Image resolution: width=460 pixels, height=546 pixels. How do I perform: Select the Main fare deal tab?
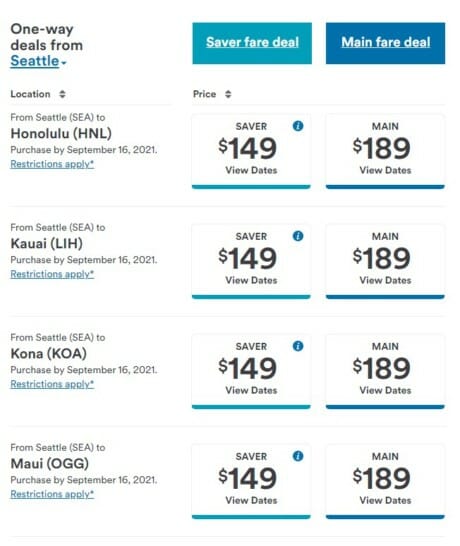click(385, 43)
